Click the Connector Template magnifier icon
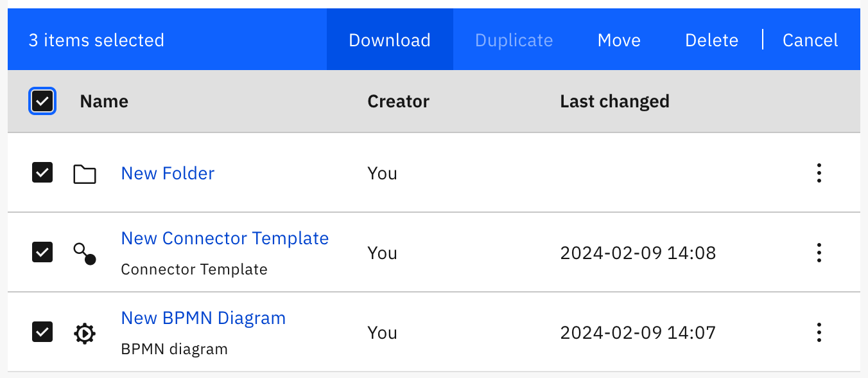 click(84, 253)
